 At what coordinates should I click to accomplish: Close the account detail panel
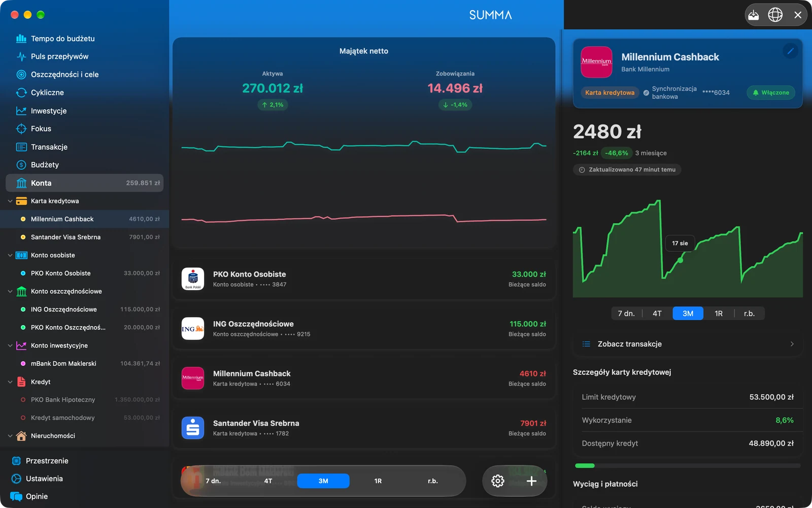798,15
